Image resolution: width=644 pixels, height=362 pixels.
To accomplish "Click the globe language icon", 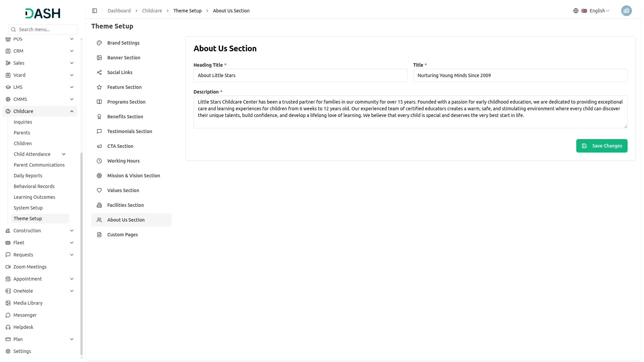I will pyautogui.click(x=576, y=11).
